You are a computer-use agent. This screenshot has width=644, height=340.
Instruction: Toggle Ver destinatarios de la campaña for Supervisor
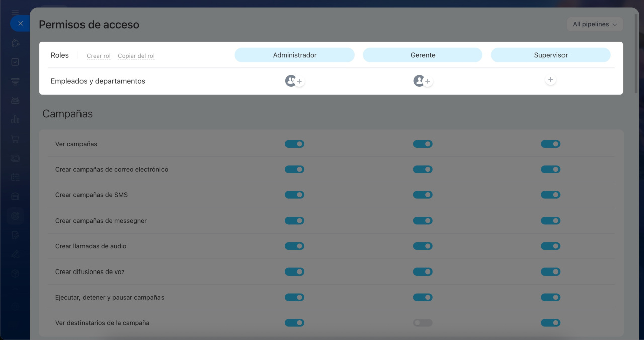click(551, 323)
